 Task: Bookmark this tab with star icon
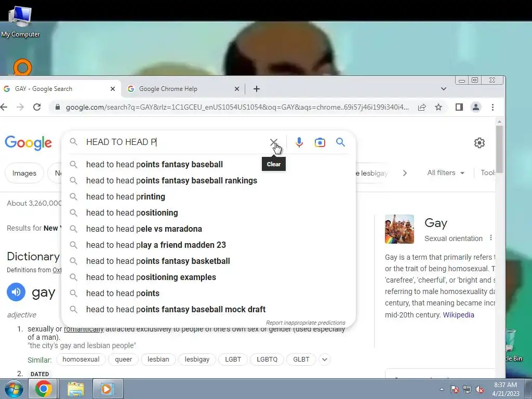pyautogui.click(x=438, y=107)
